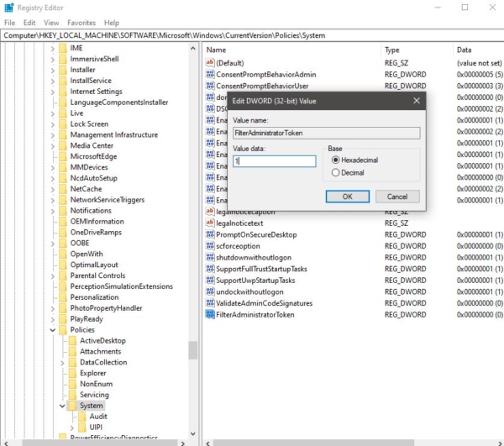
Task: Select the OpenWith tree key
Action: 87,254
